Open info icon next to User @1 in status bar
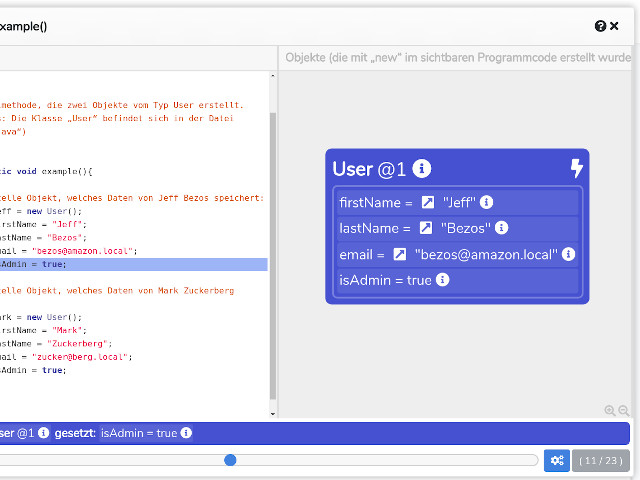 point(43,433)
